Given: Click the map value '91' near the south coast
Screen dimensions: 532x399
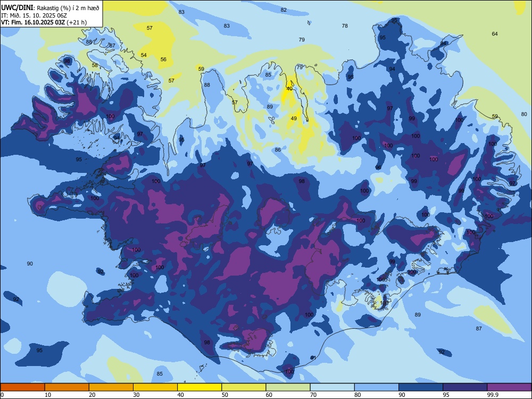Looking at the screenshot, I should (x=313, y=358).
